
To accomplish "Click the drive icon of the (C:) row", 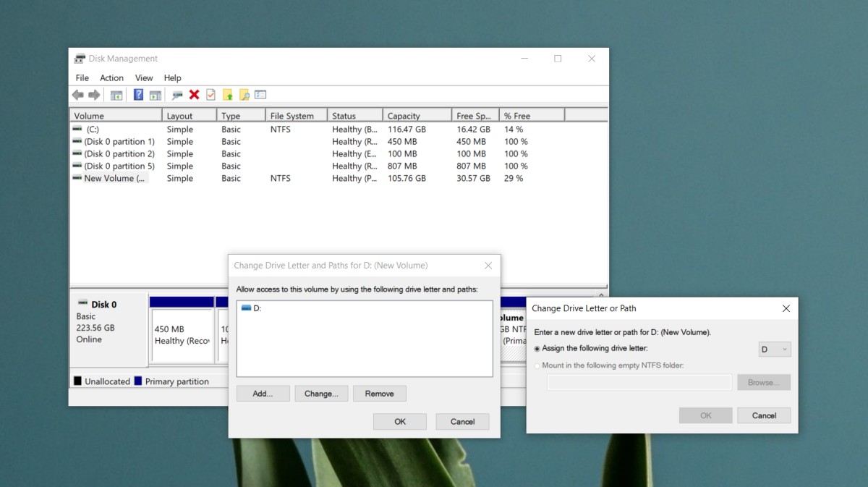I will [x=77, y=129].
